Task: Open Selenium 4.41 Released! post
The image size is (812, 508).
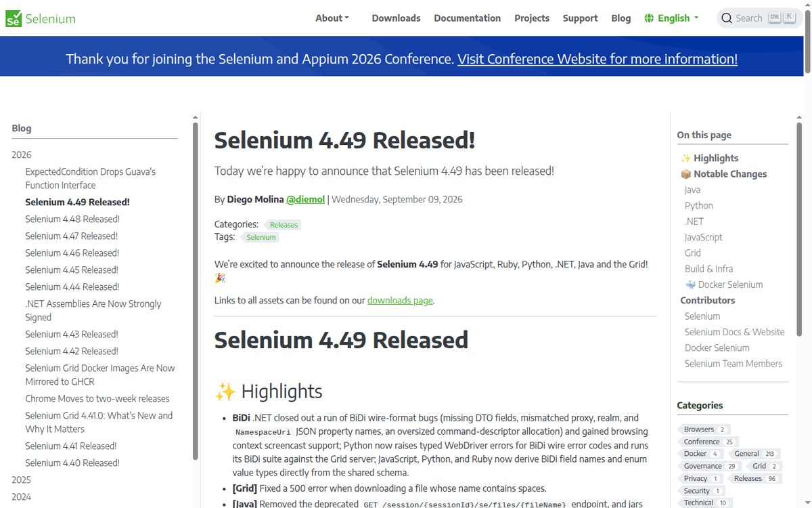Action: coord(71,446)
